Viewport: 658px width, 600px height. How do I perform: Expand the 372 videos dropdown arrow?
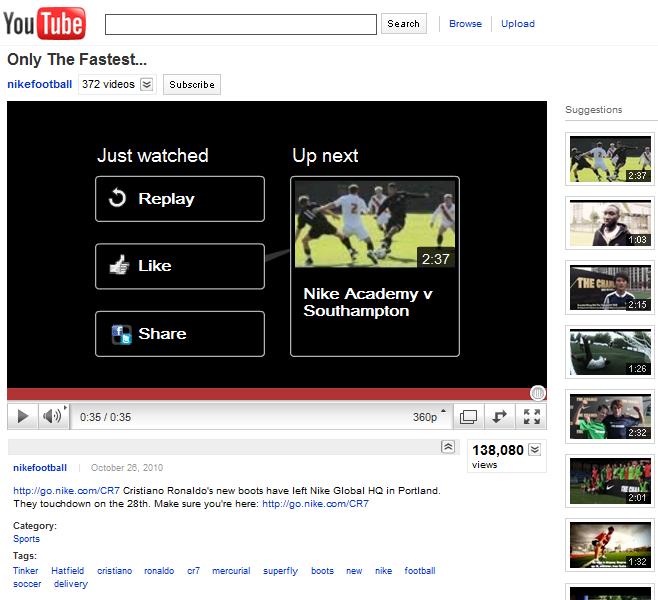[x=147, y=85]
